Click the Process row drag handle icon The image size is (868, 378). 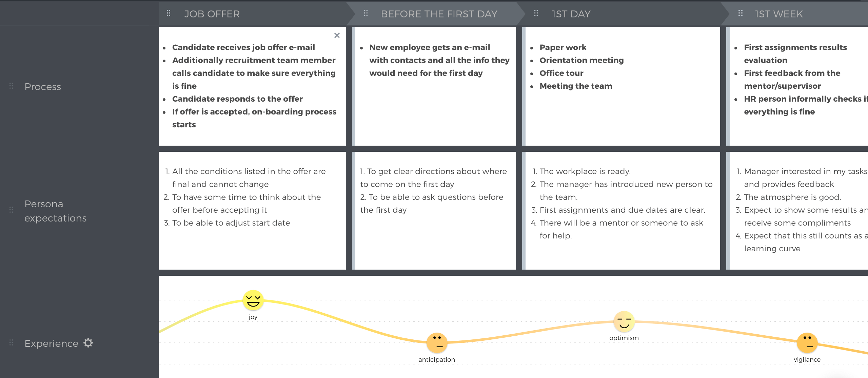point(12,86)
